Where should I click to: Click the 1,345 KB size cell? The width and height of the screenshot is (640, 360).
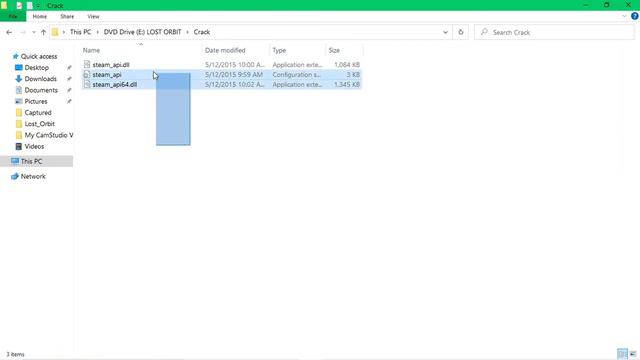(x=347, y=84)
